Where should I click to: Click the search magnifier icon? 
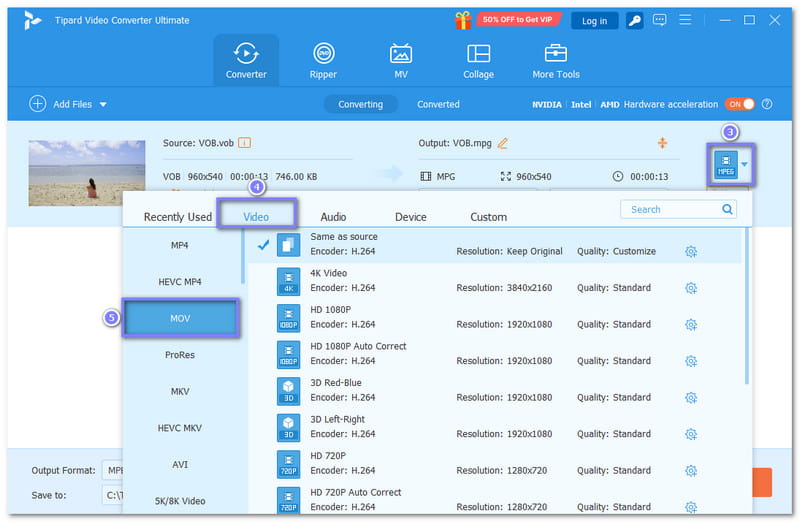point(727,209)
